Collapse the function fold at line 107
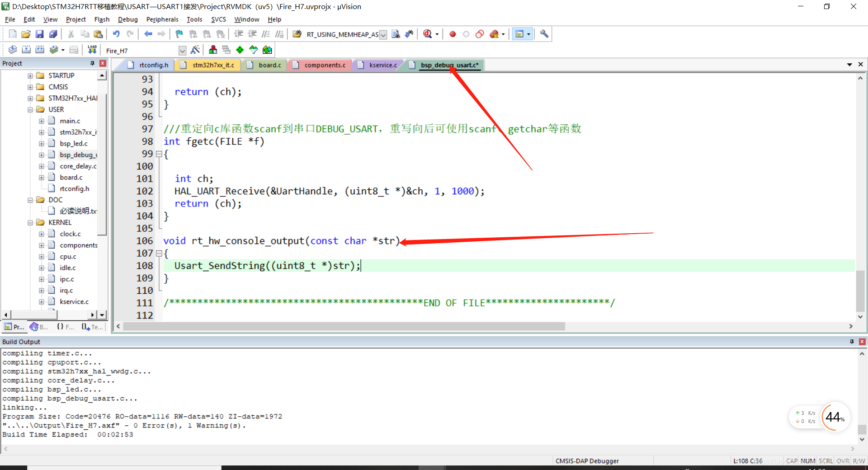This screenshot has width=868, height=470. [159, 254]
